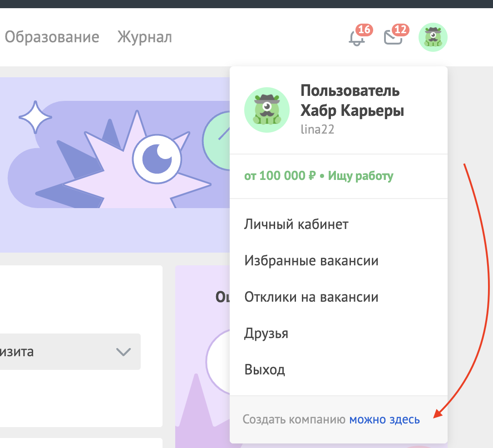Open Отклики на вакансии

(x=311, y=297)
